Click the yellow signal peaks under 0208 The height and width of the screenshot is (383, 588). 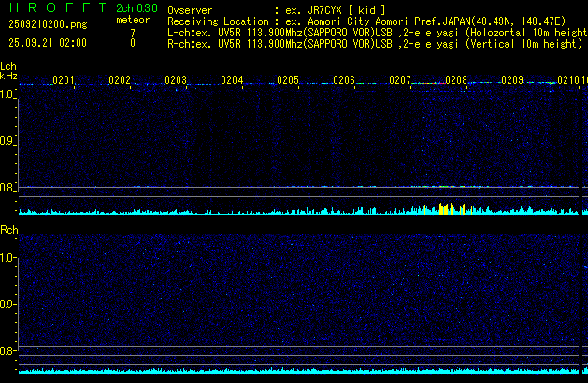[444, 208]
